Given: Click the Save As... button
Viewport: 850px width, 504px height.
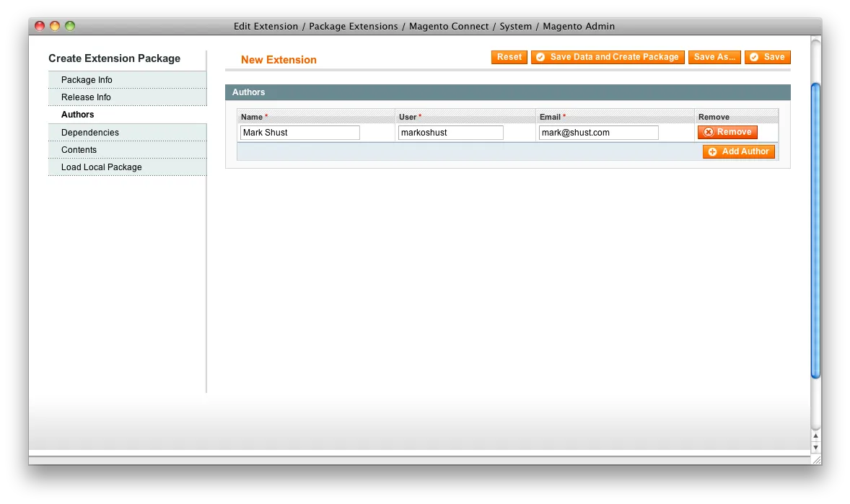Looking at the screenshot, I should pos(714,57).
